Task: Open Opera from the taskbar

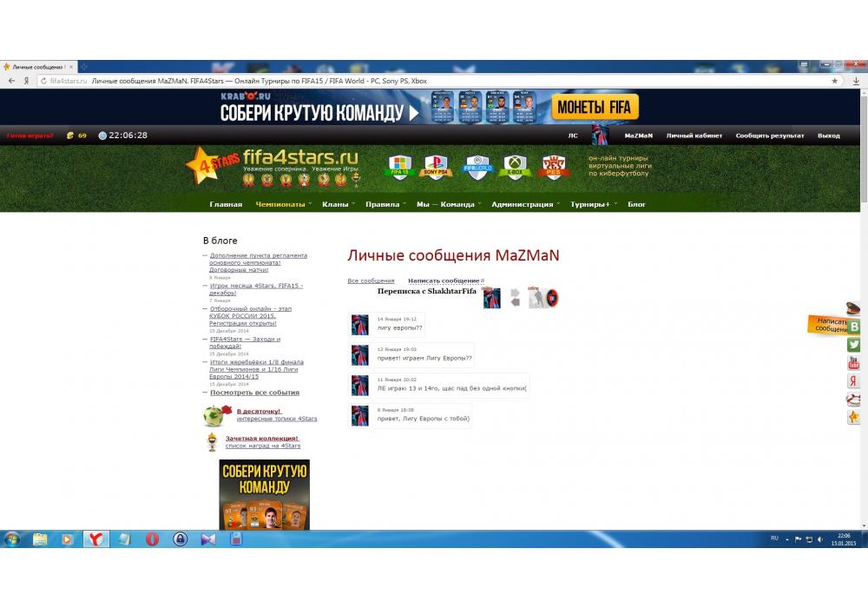Action: pyautogui.click(x=152, y=539)
